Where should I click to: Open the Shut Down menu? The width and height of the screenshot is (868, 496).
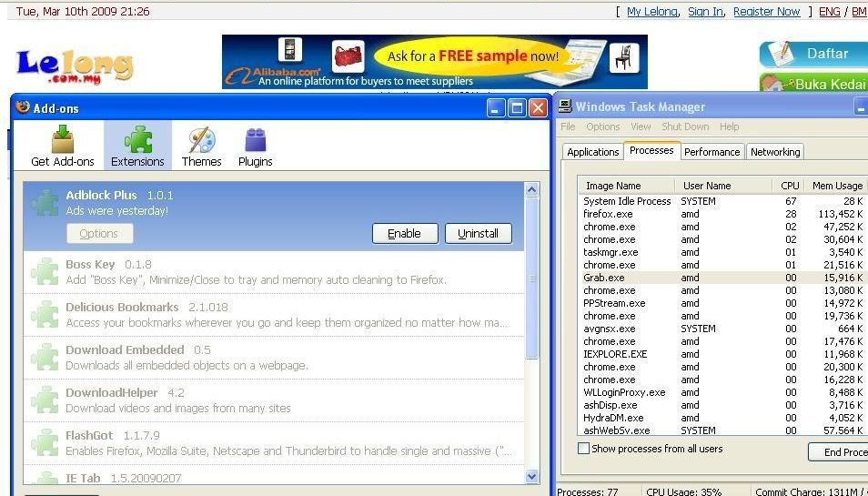(684, 127)
